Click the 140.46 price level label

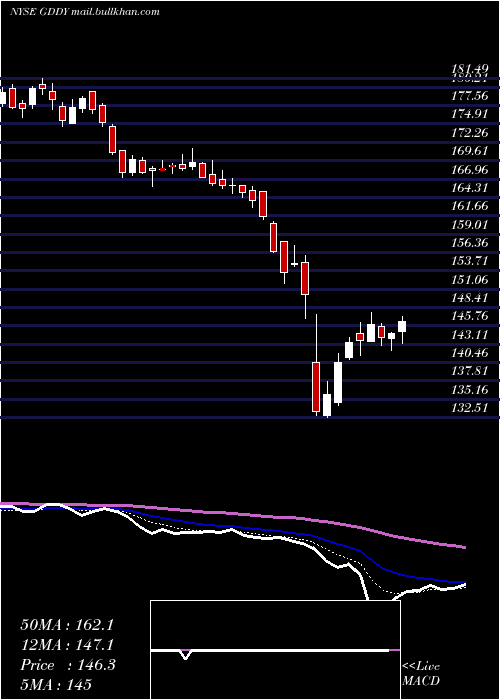(470, 353)
